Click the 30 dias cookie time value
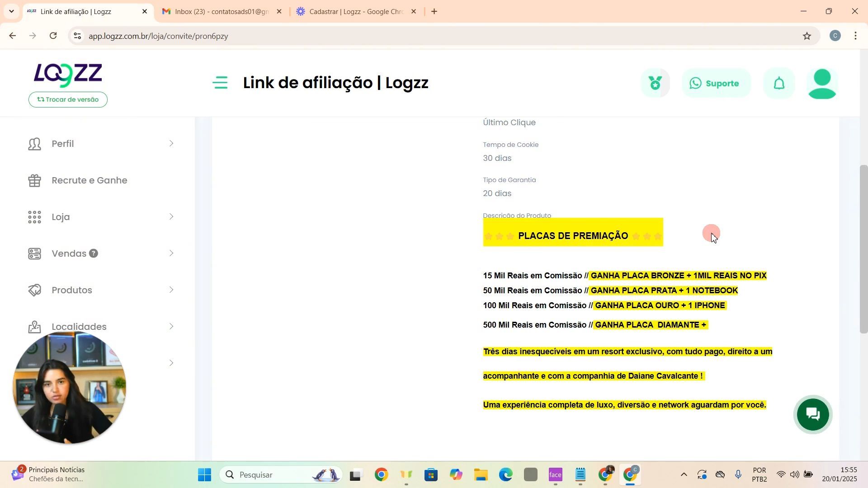 (497, 158)
